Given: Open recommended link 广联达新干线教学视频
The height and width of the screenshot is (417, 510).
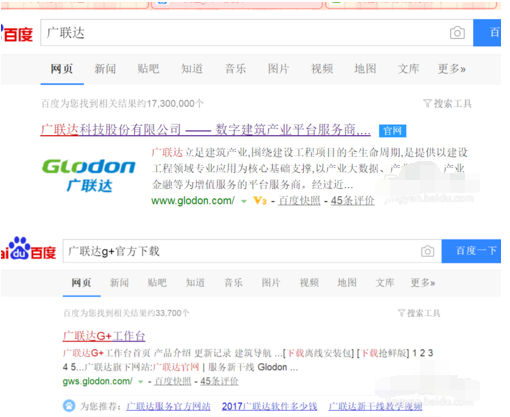Looking at the screenshot, I should point(375,406).
